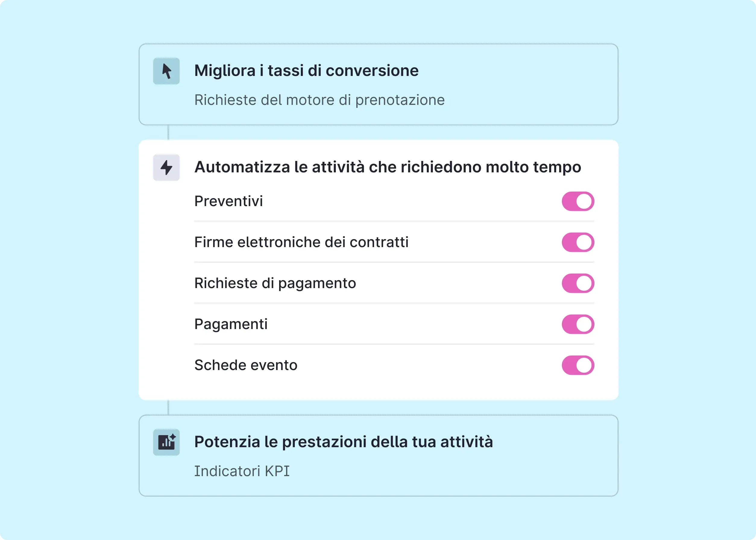
Task: Expand Potenzia le prestazioni della tua attività
Action: pos(379,456)
